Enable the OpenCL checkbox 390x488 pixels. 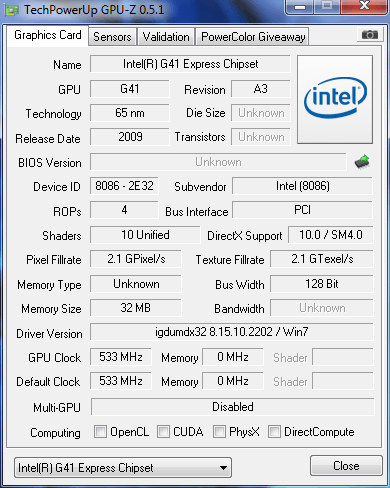100,431
